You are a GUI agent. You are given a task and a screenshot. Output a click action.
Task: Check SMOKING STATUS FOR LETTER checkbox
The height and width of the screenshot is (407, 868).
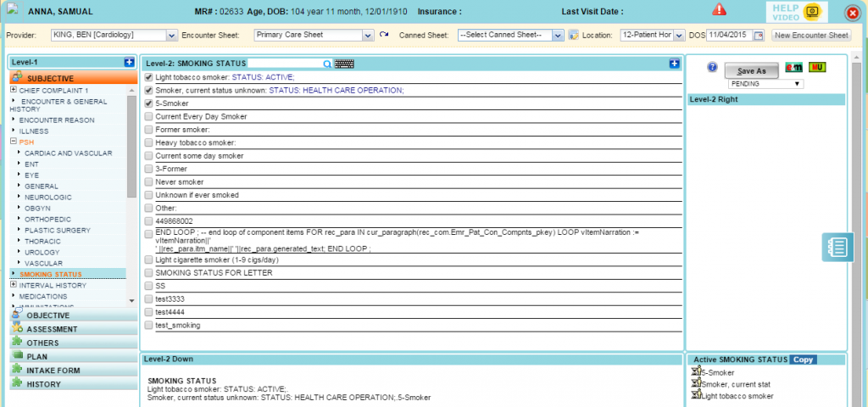click(x=148, y=273)
